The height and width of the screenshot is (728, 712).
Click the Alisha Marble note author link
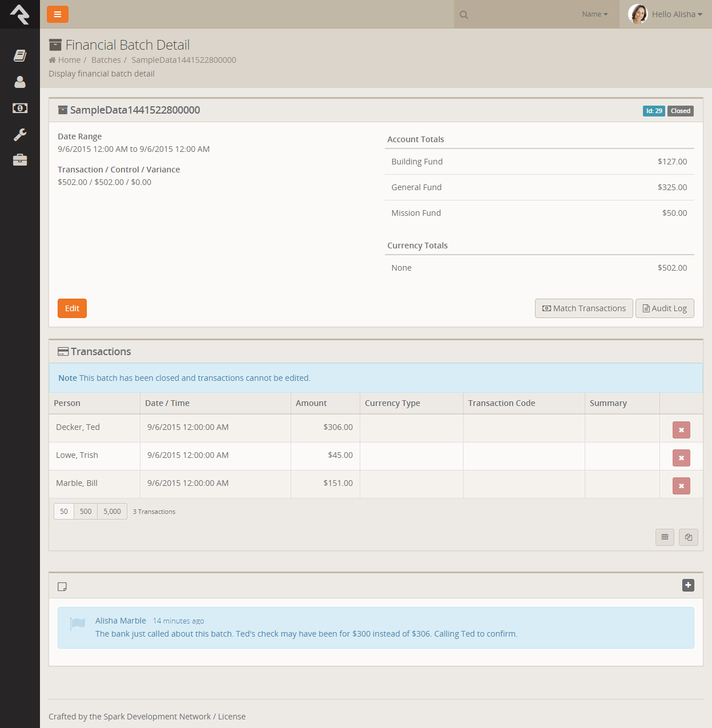point(120,621)
